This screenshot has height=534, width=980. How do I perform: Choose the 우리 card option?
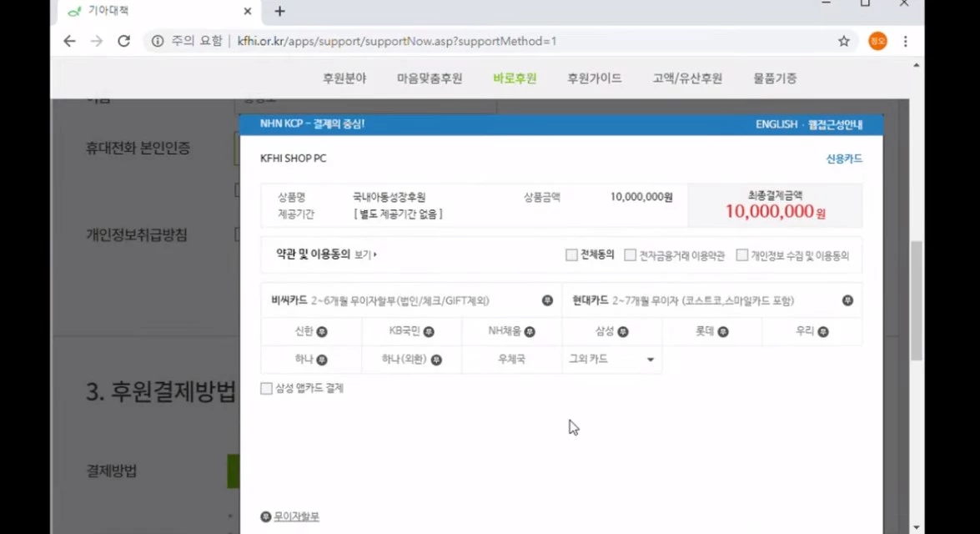tap(812, 331)
